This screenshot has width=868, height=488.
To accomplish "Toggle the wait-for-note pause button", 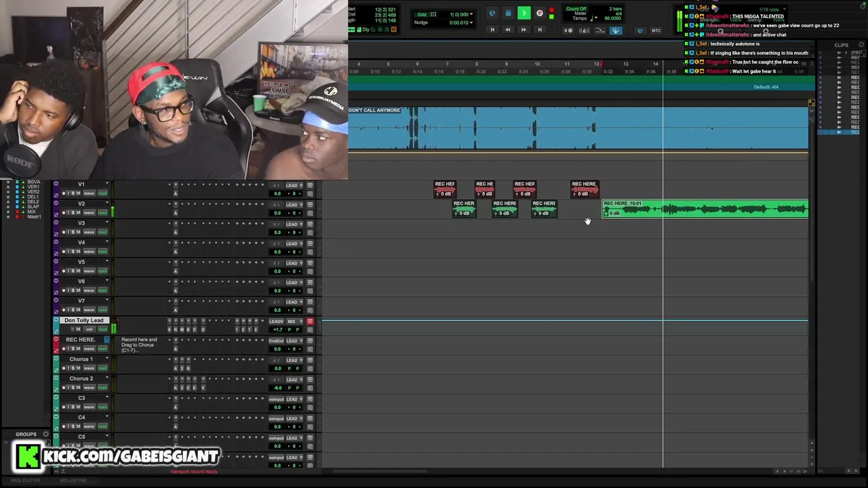I will [x=569, y=30].
